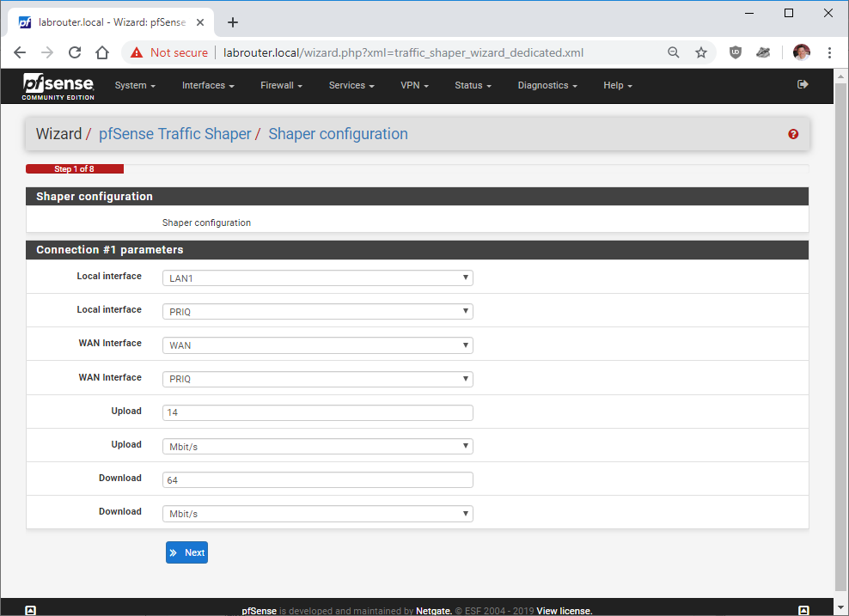Click the browser address bar URL
Viewport: 849px width, 616px height.
point(403,52)
